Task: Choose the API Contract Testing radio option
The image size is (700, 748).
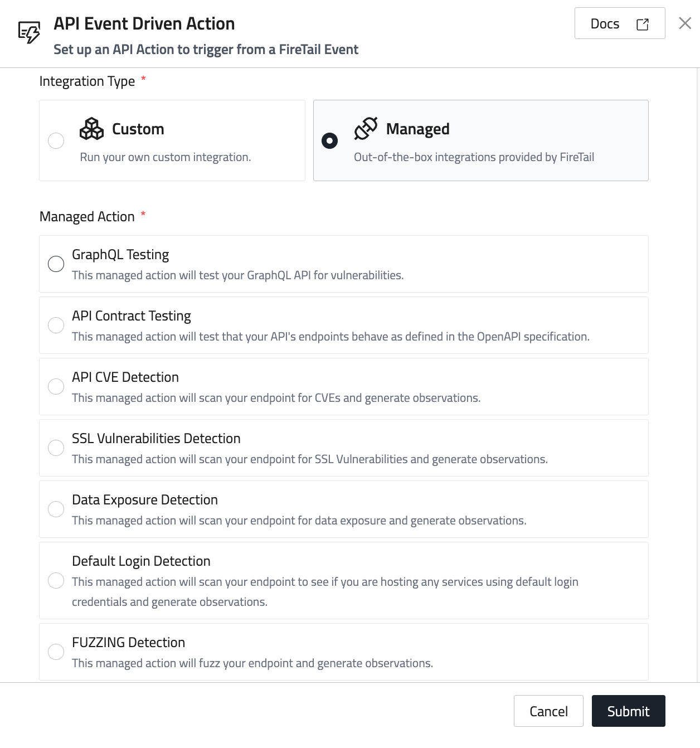Action: (56, 325)
